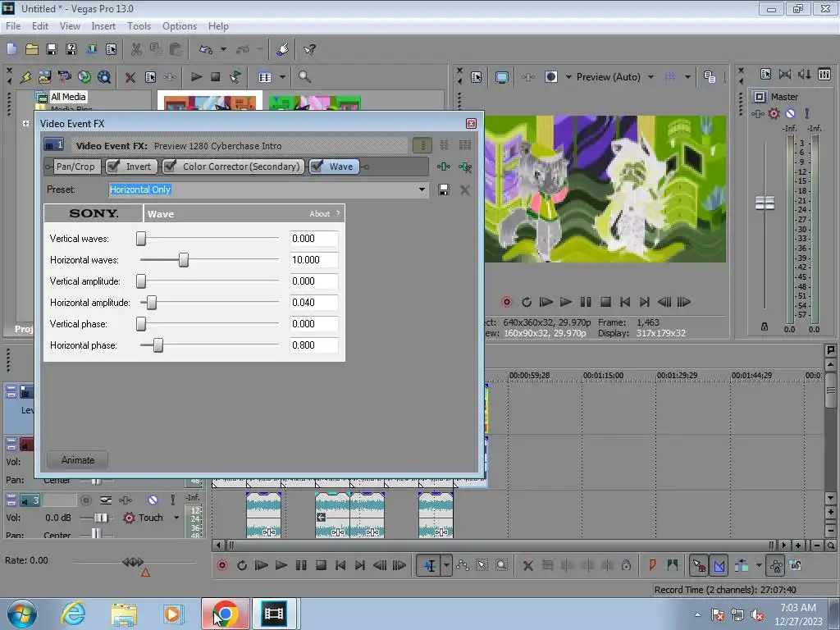
Task: Toggle mute on the Master bus
Action: coord(790,113)
